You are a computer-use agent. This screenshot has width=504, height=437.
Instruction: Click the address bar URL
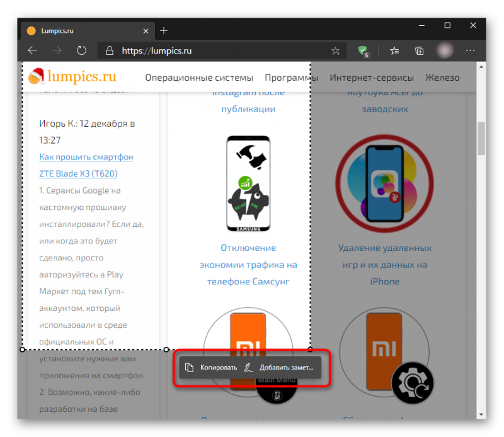coord(157,51)
